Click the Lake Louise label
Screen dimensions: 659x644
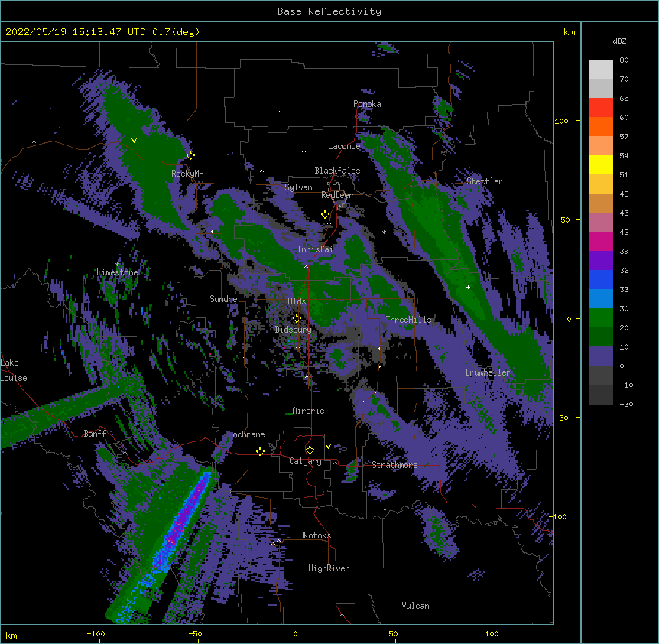13,370
